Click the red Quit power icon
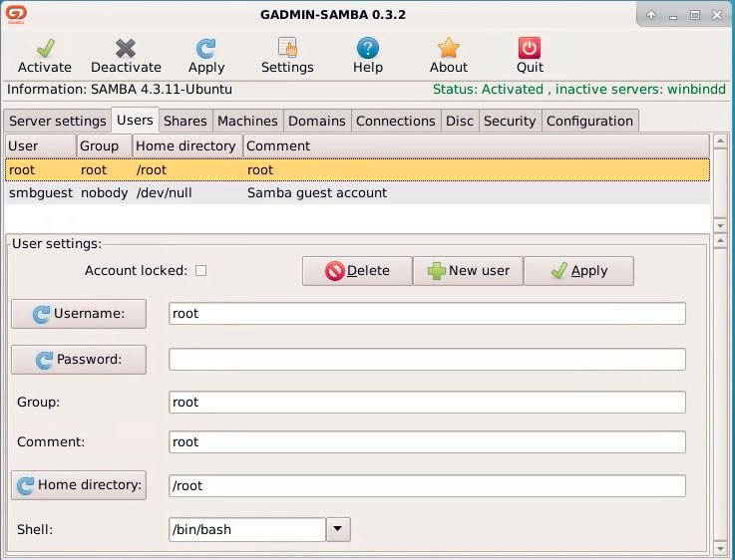735x560 pixels. click(x=530, y=48)
